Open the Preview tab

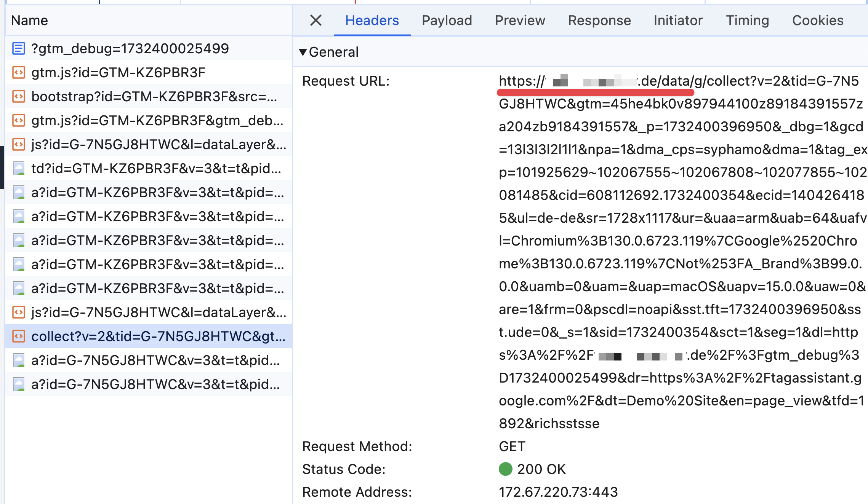tap(520, 20)
